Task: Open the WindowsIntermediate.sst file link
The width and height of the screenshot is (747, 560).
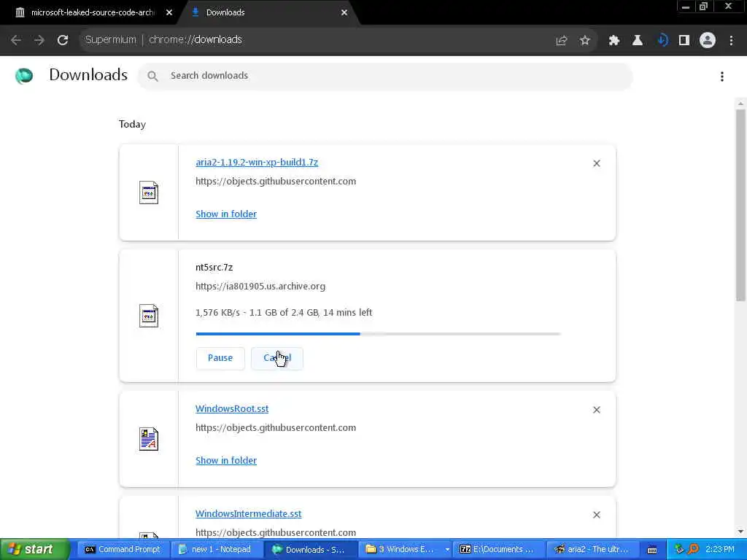Action: (248, 514)
